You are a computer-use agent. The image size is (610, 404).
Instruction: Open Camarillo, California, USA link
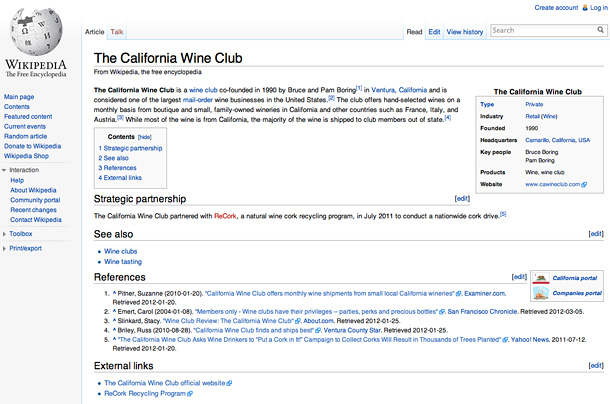coord(557,140)
